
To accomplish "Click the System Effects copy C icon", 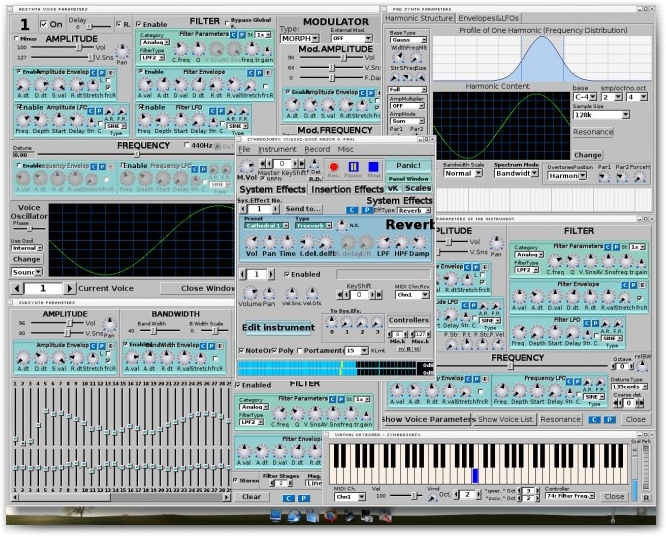I will [x=352, y=210].
